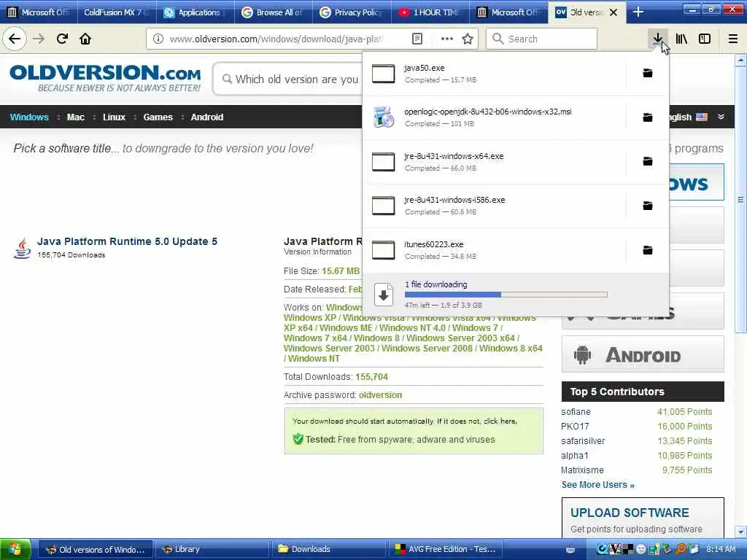This screenshot has height=560, width=747.
Task: Click the UPLOAD SOFTWARE heading
Action: pos(630,513)
